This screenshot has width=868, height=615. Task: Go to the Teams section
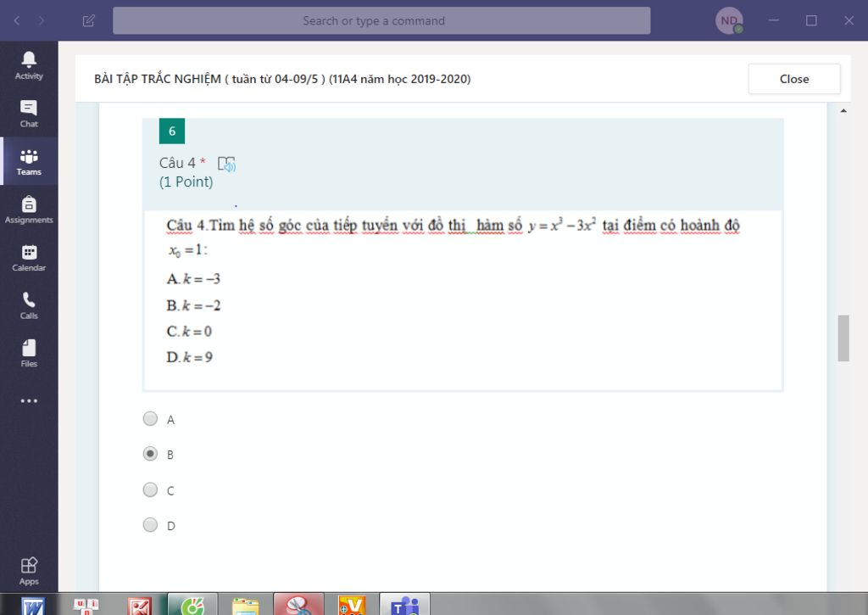[29, 161]
